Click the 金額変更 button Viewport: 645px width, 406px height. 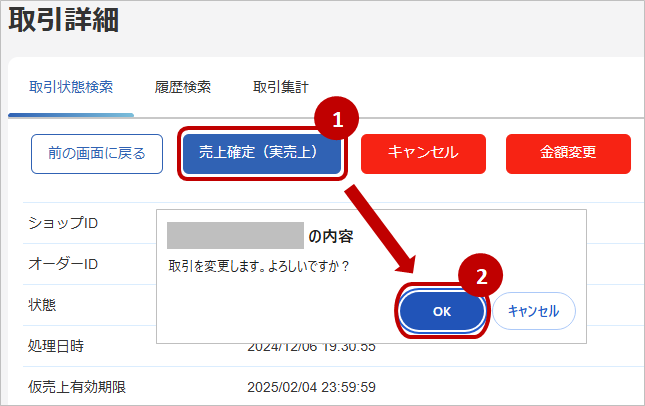click(568, 154)
